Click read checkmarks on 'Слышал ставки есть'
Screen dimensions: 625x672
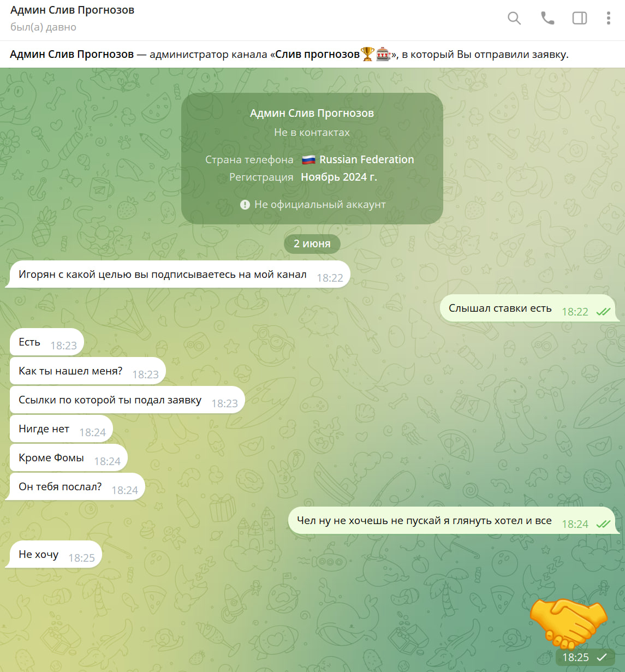coord(603,312)
